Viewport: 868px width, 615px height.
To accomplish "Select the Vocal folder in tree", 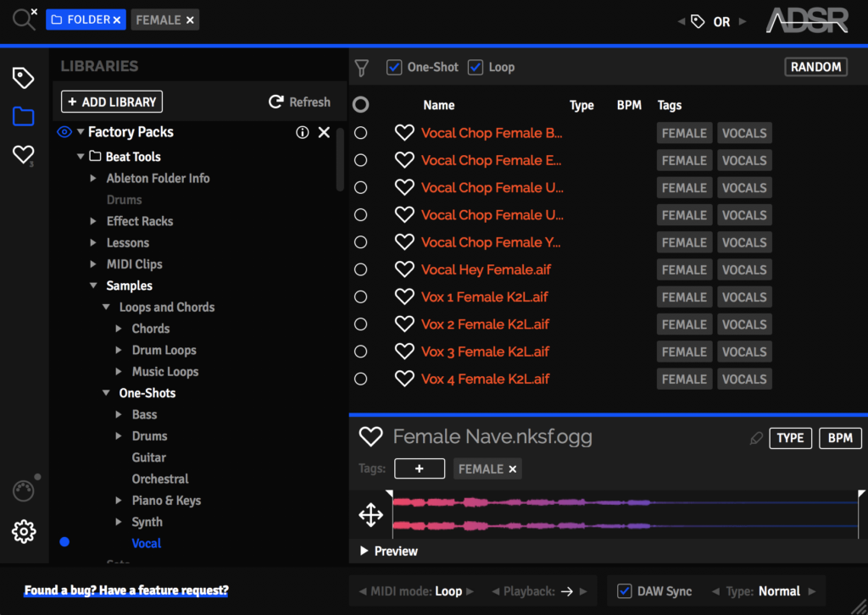I will click(x=146, y=543).
